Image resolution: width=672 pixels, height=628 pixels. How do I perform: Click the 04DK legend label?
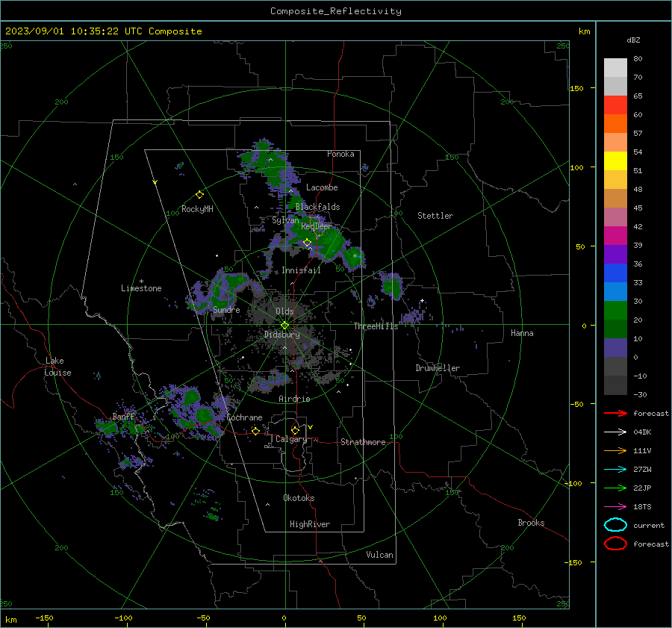pyautogui.click(x=642, y=432)
